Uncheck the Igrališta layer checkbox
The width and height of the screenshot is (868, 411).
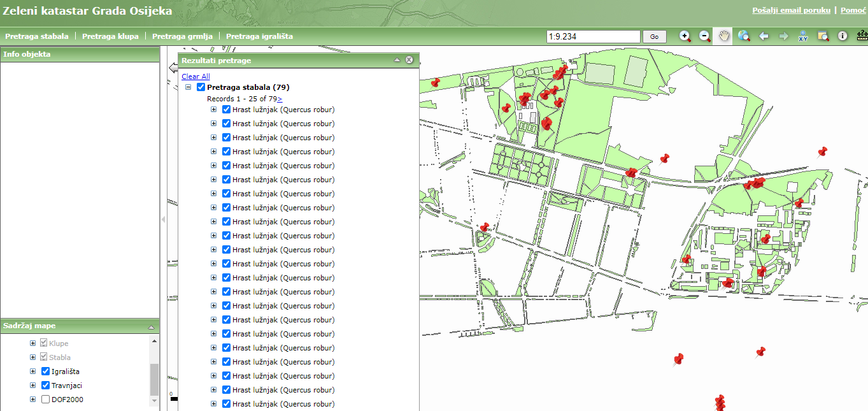[45, 371]
